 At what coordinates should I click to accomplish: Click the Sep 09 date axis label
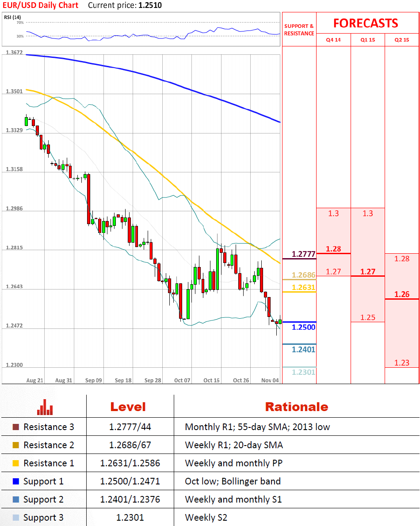tap(94, 381)
